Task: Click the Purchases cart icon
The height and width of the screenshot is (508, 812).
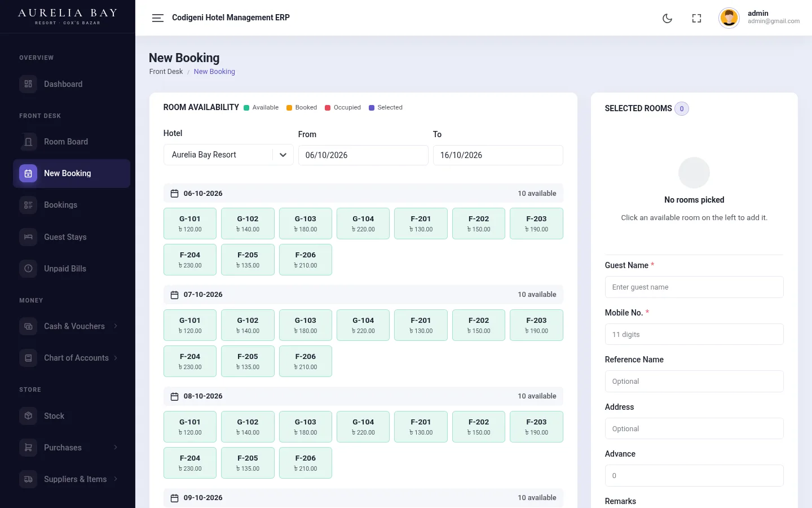Action: click(x=28, y=448)
